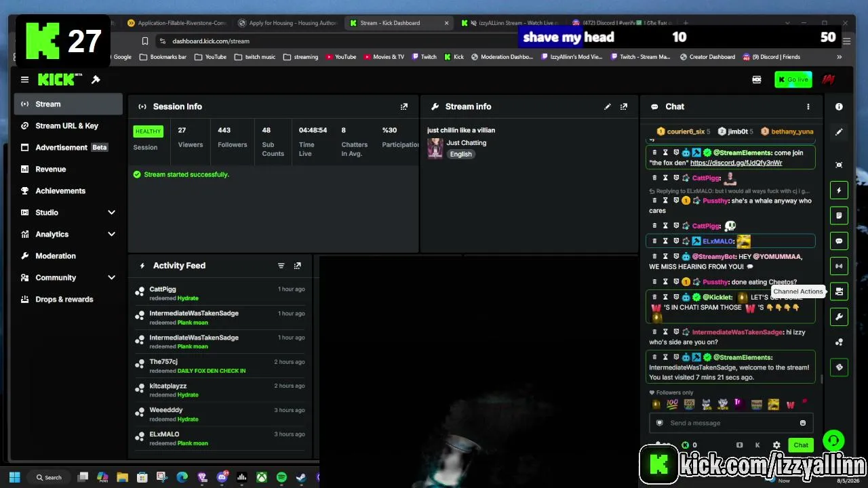Click the document icon in the right sidebar
Image resolution: width=868 pixels, height=488 pixels.
pyautogui.click(x=839, y=216)
